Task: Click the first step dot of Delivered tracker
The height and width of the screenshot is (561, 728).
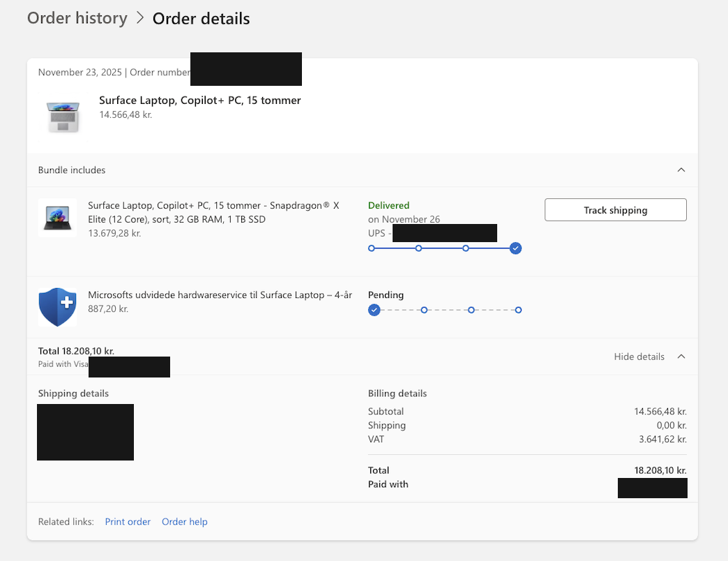Action: (x=372, y=248)
